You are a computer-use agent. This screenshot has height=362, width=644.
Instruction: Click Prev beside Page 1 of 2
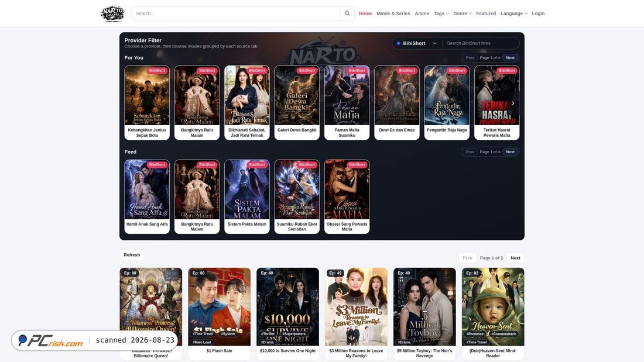[467, 258]
